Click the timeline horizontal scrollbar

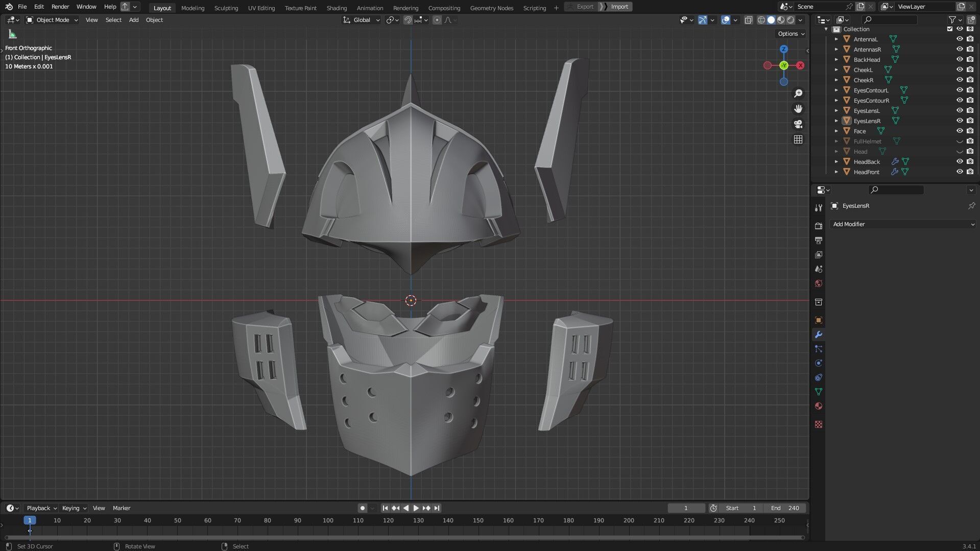click(x=405, y=537)
